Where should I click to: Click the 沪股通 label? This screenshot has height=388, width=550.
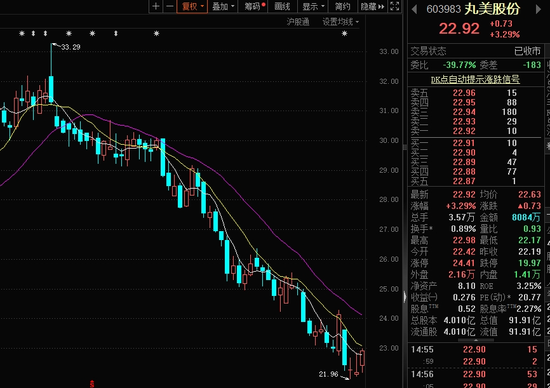298,22
